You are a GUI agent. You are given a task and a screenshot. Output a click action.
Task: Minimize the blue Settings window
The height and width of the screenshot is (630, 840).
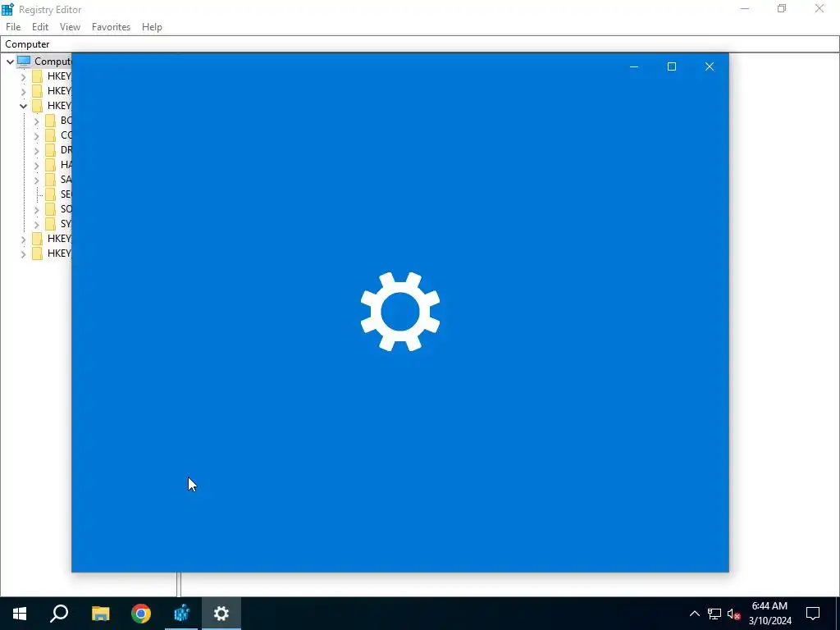coord(634,66)
